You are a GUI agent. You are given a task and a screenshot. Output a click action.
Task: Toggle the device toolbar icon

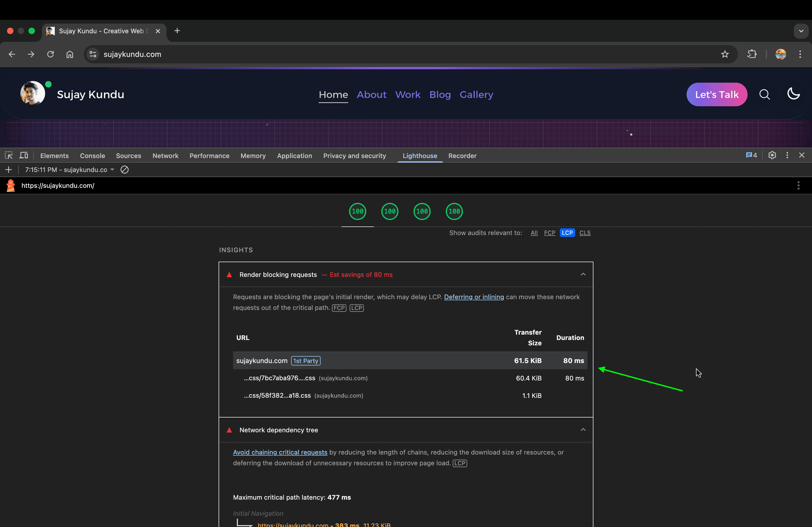click(24, 155)
